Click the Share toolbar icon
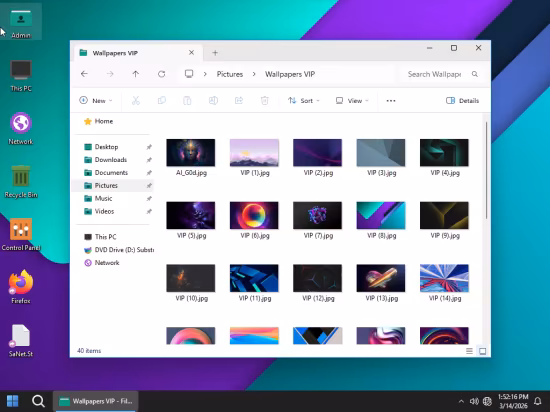The width and height of the screenshot is (550, 412). tap(239, 101)
